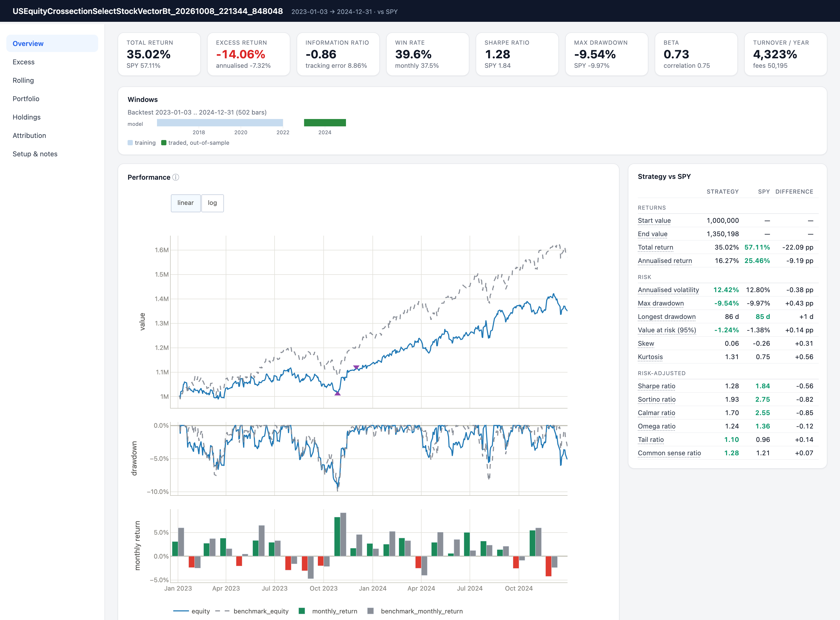Click the Max Drawdown card
The height and width of the screenshot is (620, 840).
coord(606,54)
